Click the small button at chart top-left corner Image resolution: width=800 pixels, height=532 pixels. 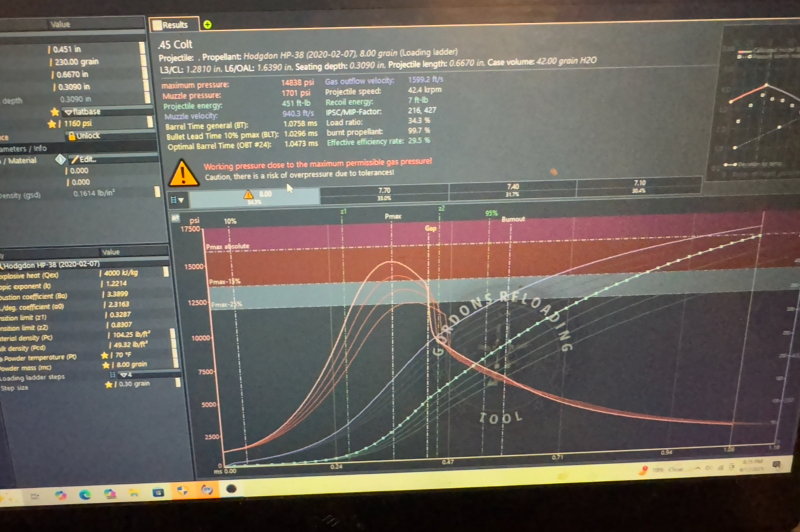click(175, 218)
